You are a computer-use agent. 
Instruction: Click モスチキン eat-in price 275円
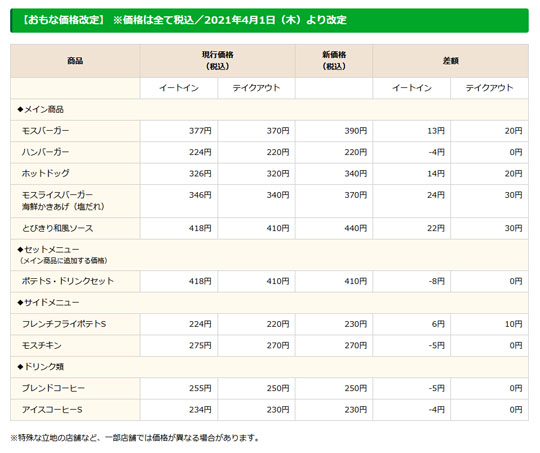[200, 346]
